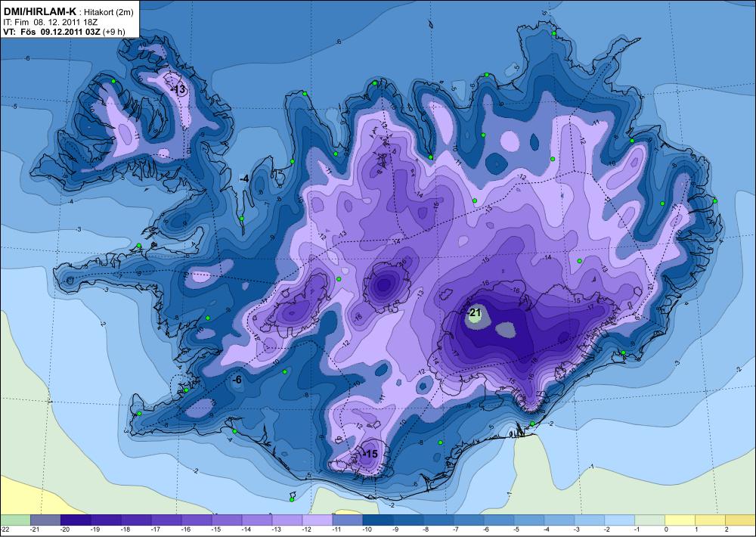Click the (+9 h) forecast offset text

point(114,31)
